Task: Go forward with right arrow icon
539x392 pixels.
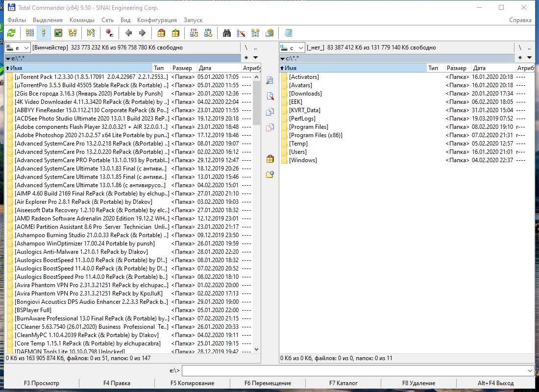Action: pyautogui.click(x=142, y=33)
